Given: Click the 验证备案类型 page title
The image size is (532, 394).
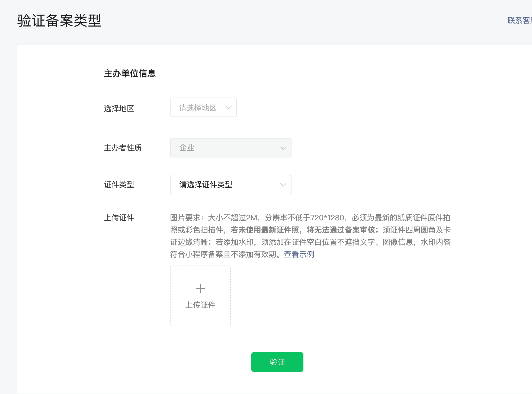Looking at the screenshot, I should (59, 21).
